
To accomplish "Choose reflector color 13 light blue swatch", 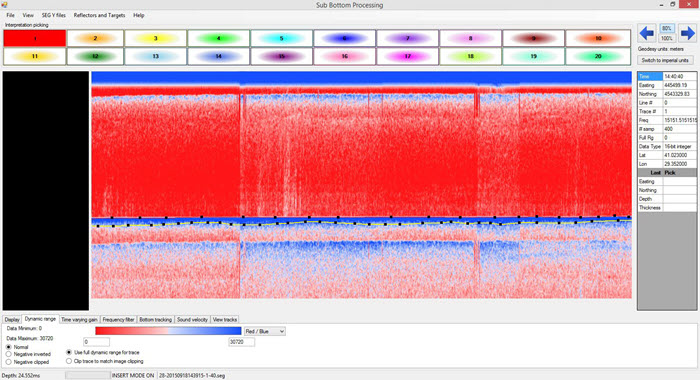I will [x=155, y=56].
